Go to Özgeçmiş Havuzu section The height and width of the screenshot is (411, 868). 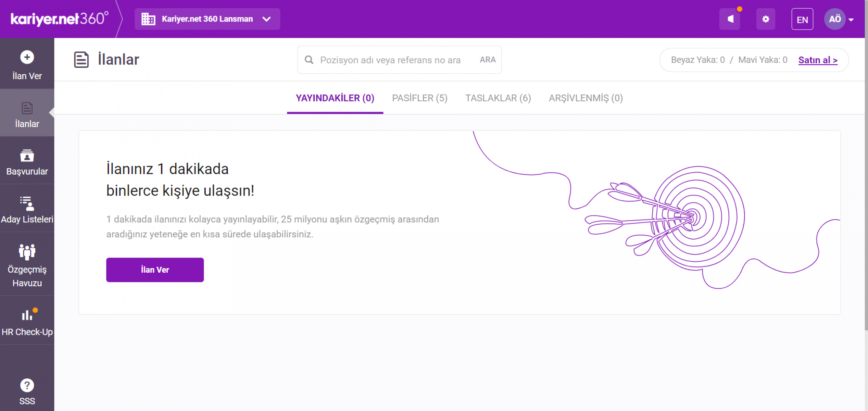click(x=27, y=264)
